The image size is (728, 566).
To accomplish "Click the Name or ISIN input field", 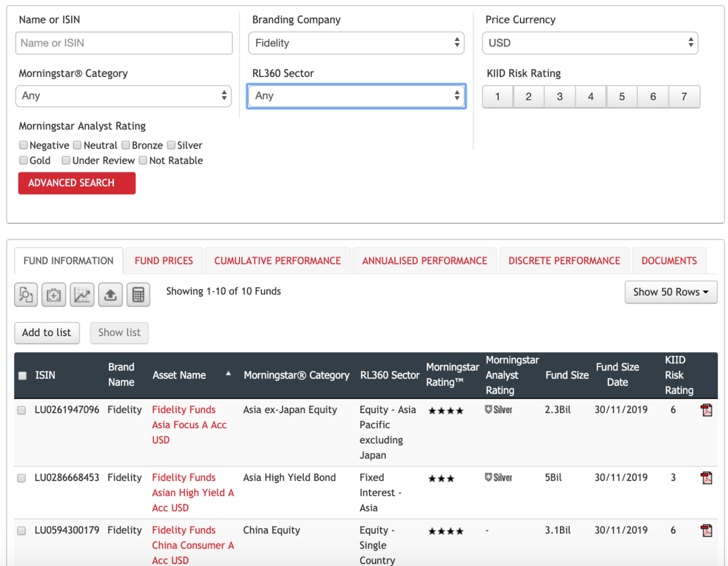I will pos(124,43).
